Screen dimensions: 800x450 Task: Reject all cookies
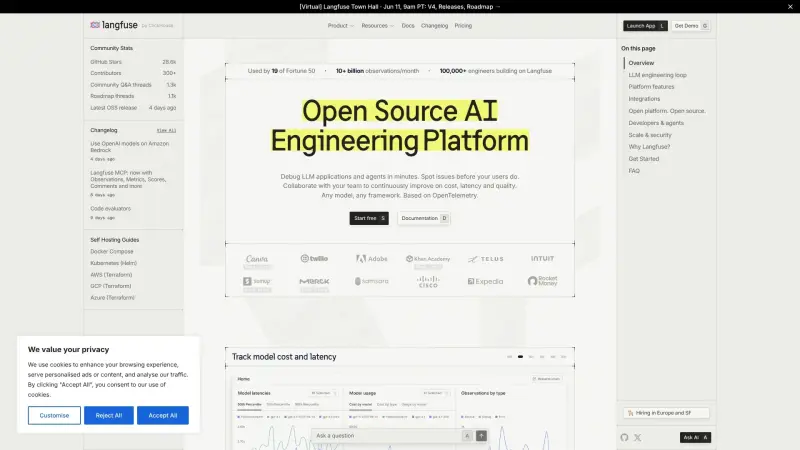(109, 415)
